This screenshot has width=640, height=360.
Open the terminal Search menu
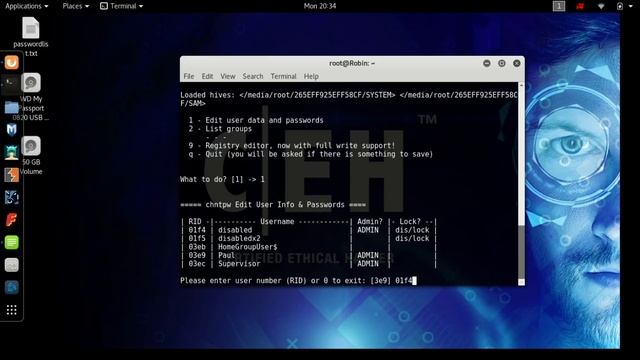pyautogui.click(x=253, y=76)
